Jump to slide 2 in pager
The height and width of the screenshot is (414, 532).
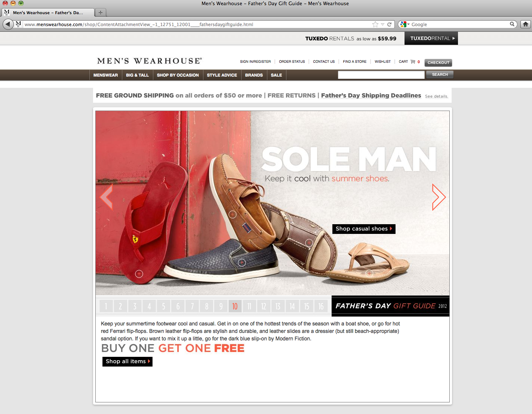click(x=120, y=306)
